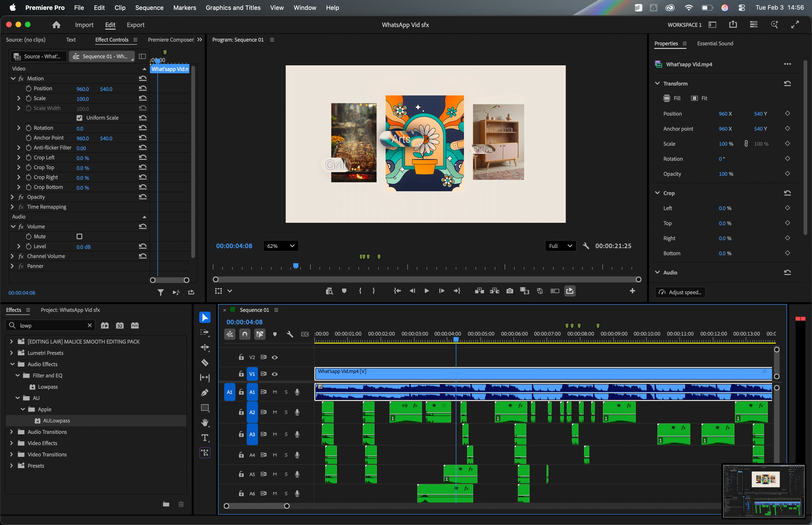Click the Fit button under Transform
This screenshot has width=812, height=525.
coord(699,98)
